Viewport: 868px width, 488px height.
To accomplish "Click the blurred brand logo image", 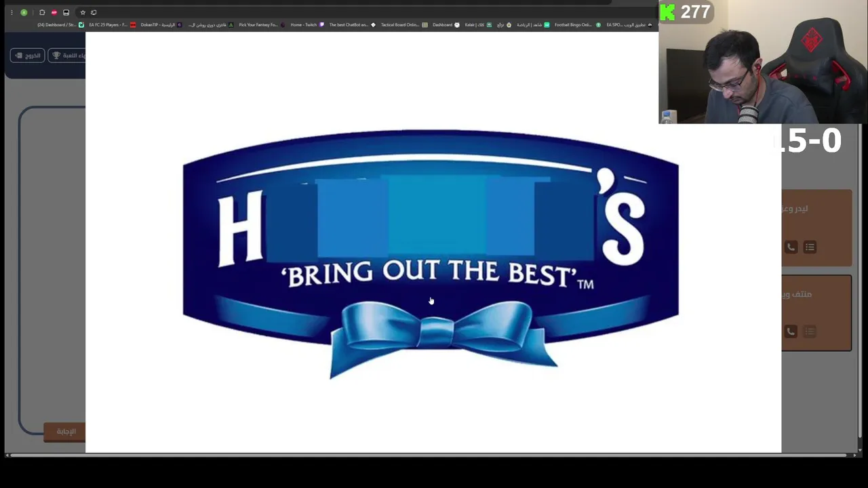I will (431, 254).
